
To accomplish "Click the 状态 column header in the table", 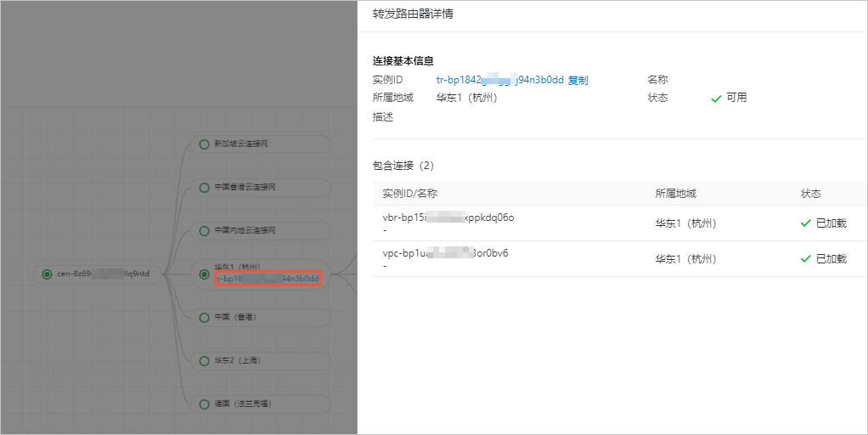I will (x=811, y=193).
